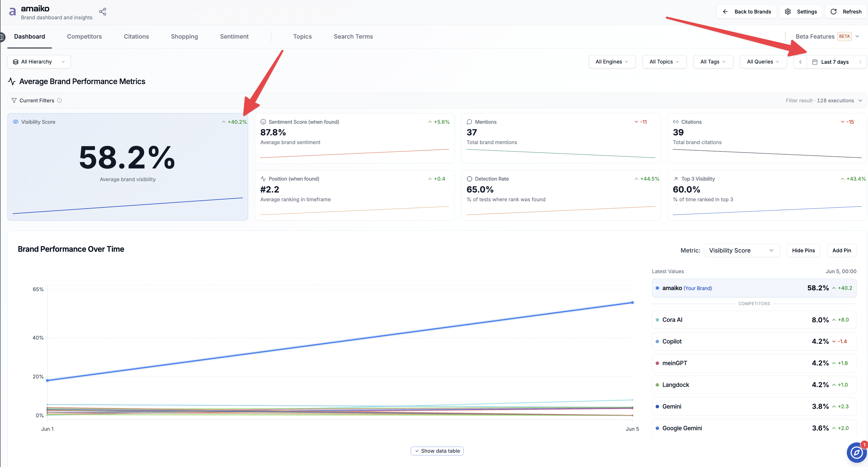The image size is (868, 467).
Task: Click the calendar icon in date picker
Action: click(x=815, y=62)
